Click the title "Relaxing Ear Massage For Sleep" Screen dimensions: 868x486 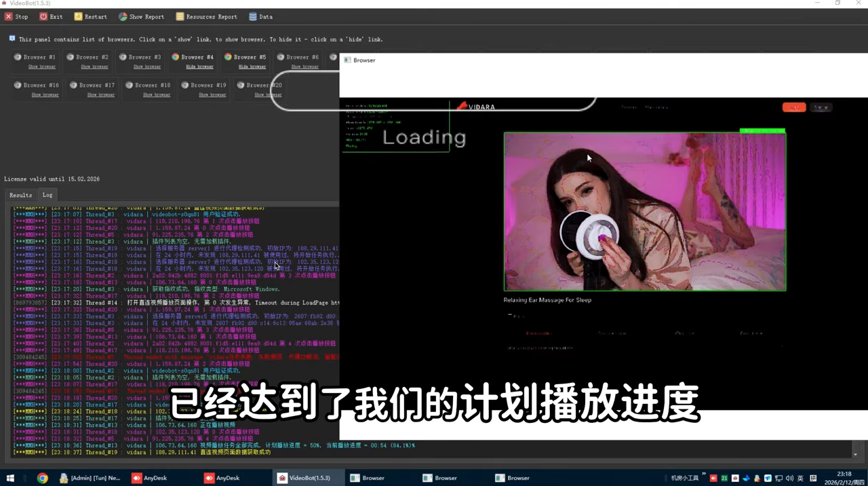[547, 300]
